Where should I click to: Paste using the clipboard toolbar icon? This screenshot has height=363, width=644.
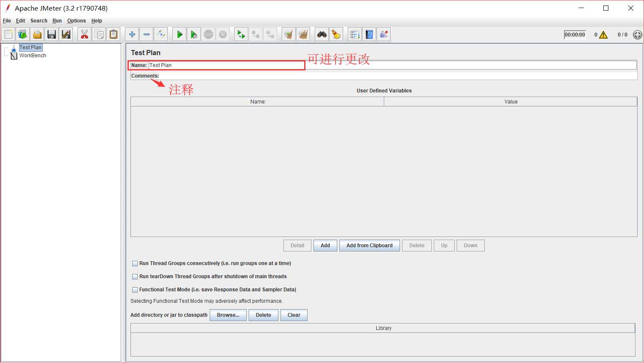[x=114, y=34]
